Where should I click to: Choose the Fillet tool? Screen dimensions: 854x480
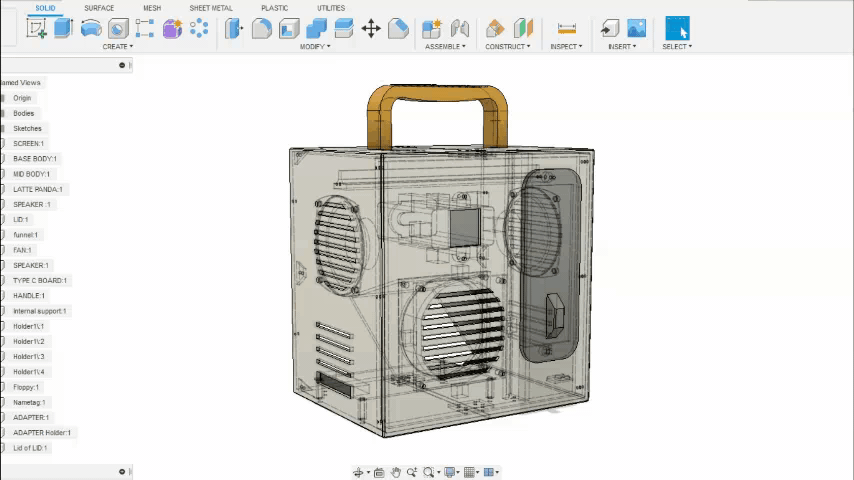[x=262, y=29]
